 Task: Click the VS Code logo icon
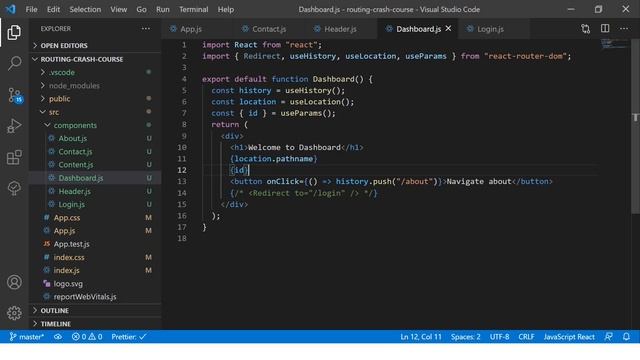[11, 9]
